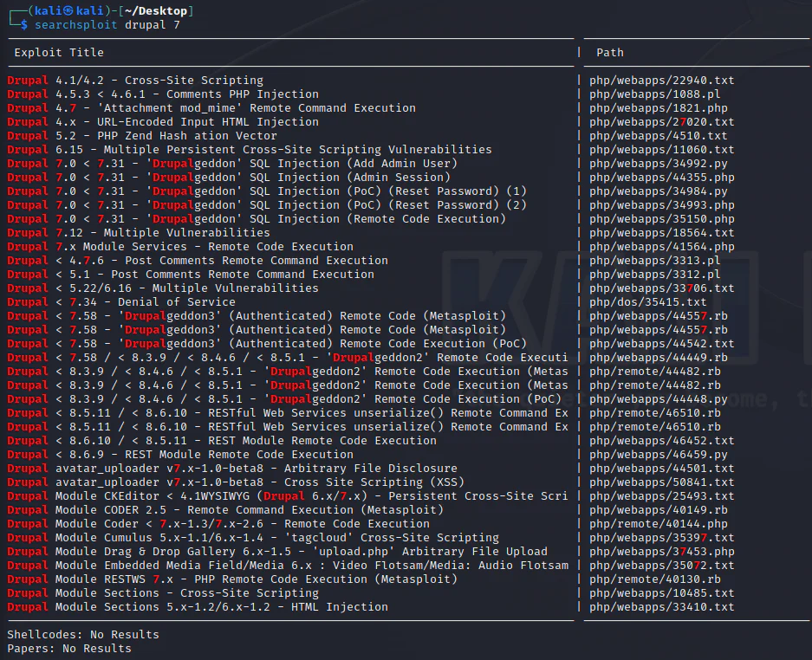Click 'Drupal 4.x - URL-Encoded Input HTML Injection'
The image size is (812, 660).
pos(163,122)
